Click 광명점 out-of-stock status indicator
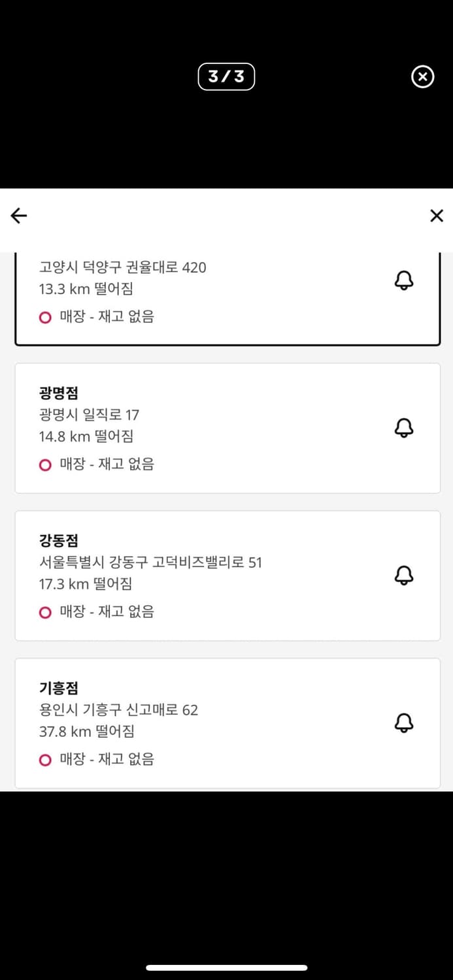The image size is (453, 980). pos(97,465)
